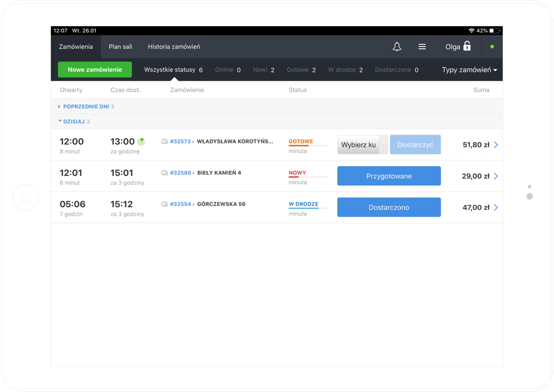Filter by Wszystkie statusy
The height and width of the screenshot is (392, 554).
point(173,70)
